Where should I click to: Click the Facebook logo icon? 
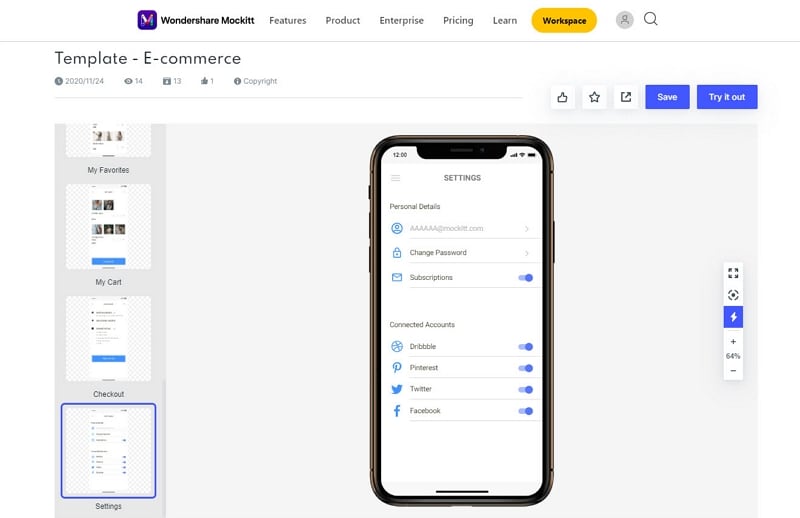[x=397, y=411]
